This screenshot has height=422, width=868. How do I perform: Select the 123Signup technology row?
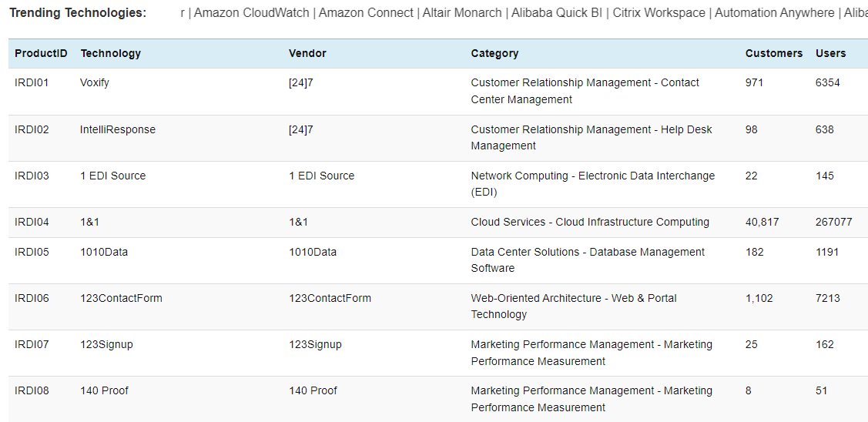438,353
